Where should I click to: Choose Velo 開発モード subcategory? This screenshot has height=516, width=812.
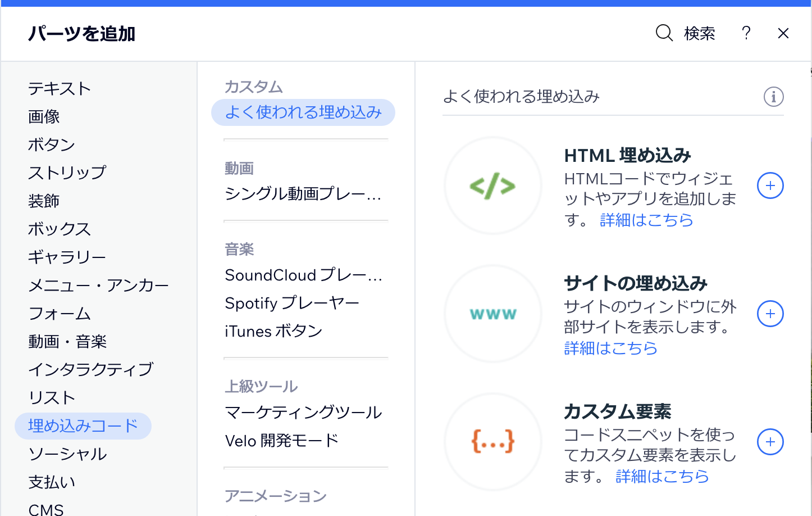(282, 441)
